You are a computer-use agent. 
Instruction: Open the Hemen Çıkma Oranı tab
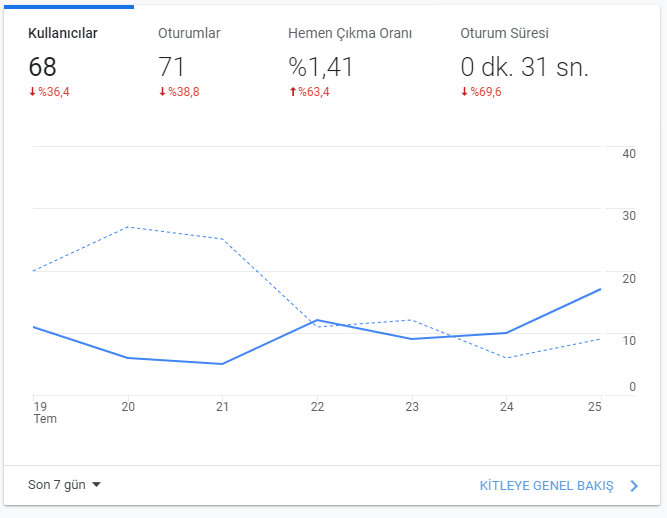pos(350,60)
